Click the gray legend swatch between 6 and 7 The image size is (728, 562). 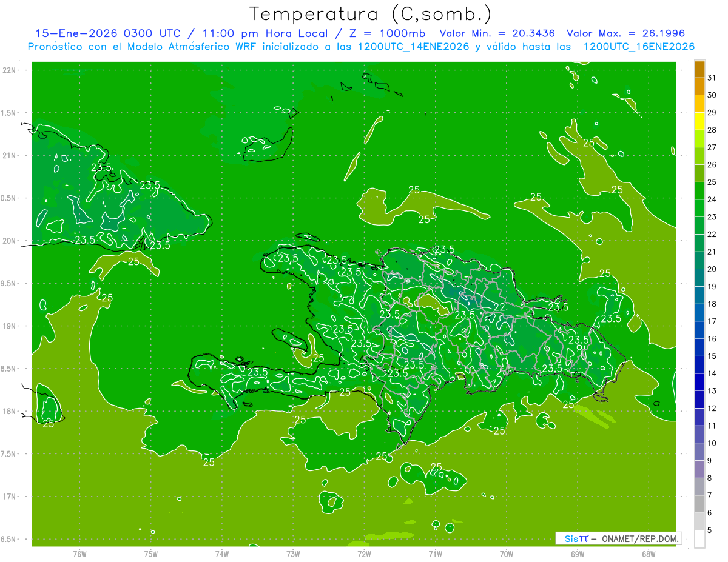pyautogui.click(x=699, y=504)
